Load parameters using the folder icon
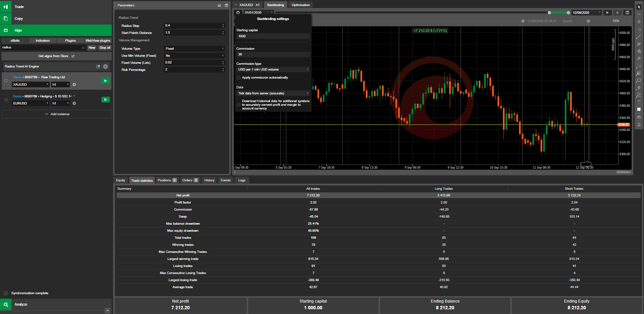Screen dimensions: 644x314 click(219, 5)
